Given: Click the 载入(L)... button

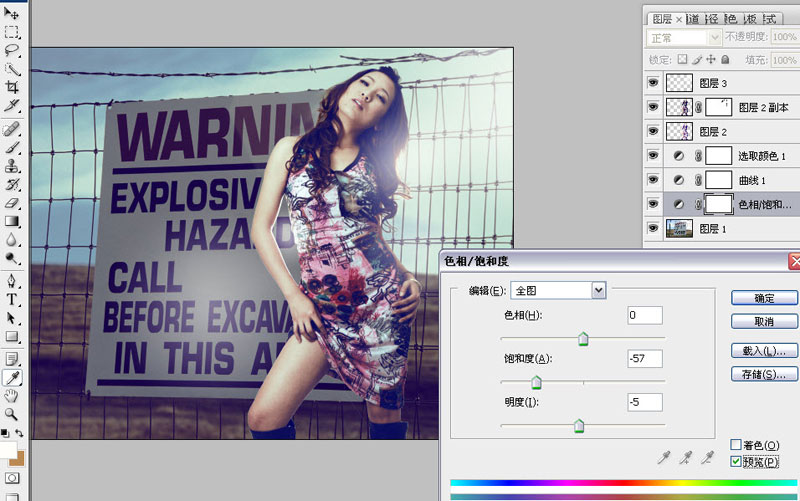Looking at the screenshot, I should [764, 350].
